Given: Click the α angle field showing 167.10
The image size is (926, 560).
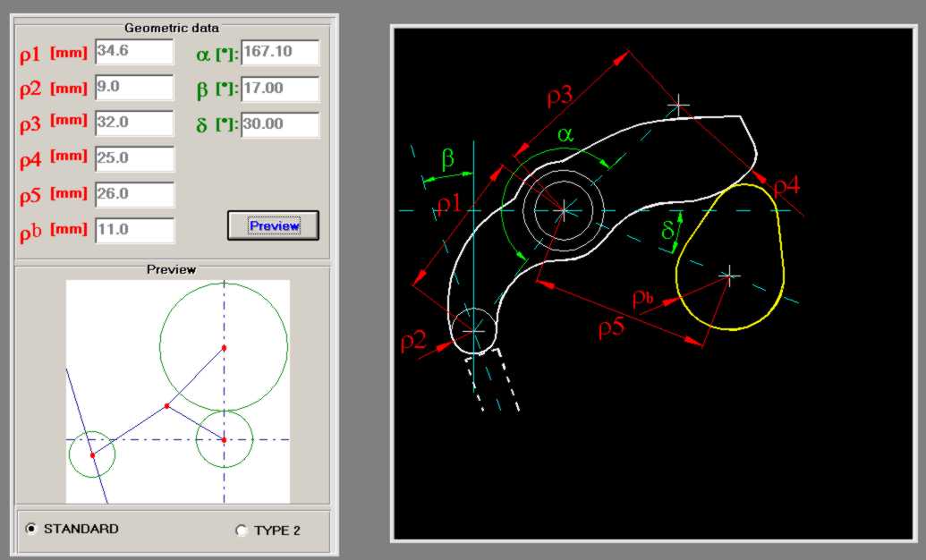Looking at the screenshot, I should tap(279, 53).
